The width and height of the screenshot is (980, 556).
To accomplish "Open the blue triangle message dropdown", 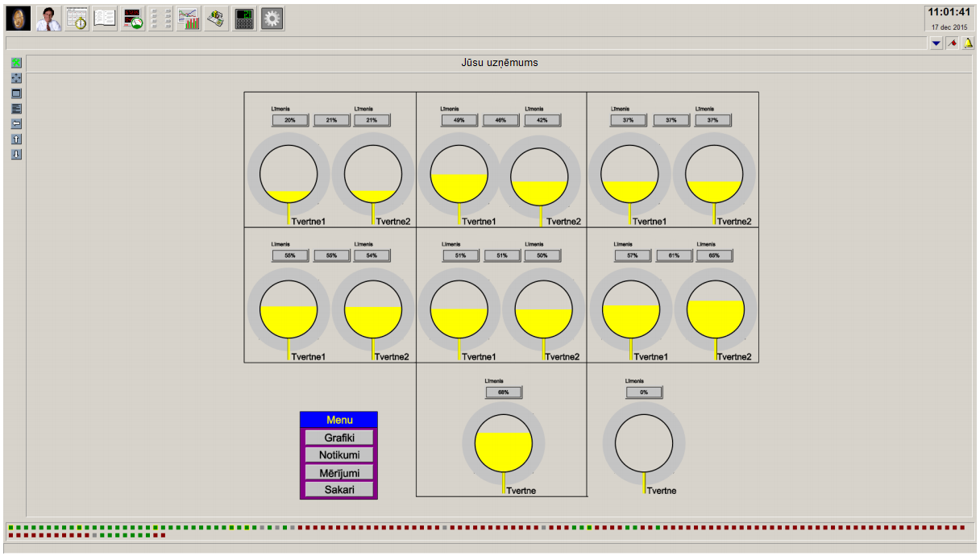I will [x=936, y=44].
